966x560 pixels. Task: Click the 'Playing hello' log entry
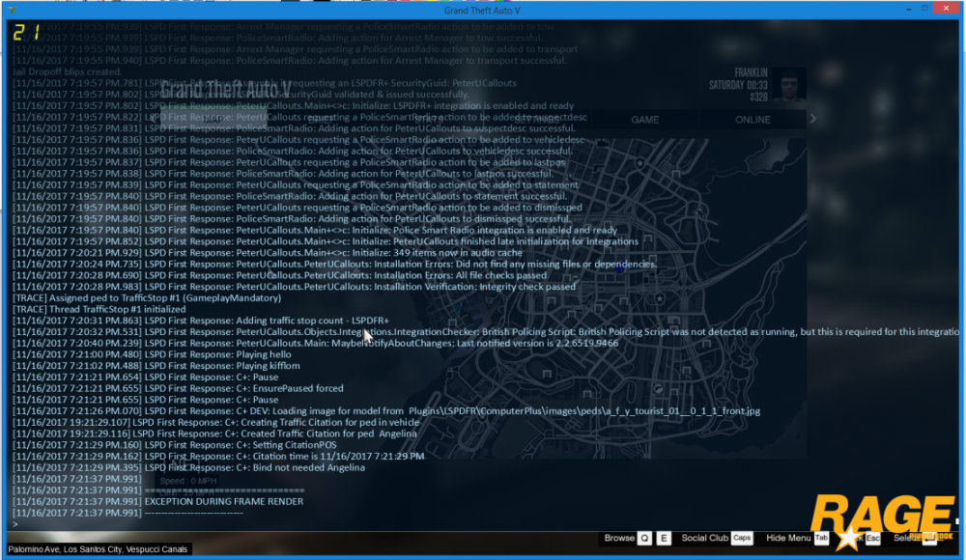[x=152, y=354]
